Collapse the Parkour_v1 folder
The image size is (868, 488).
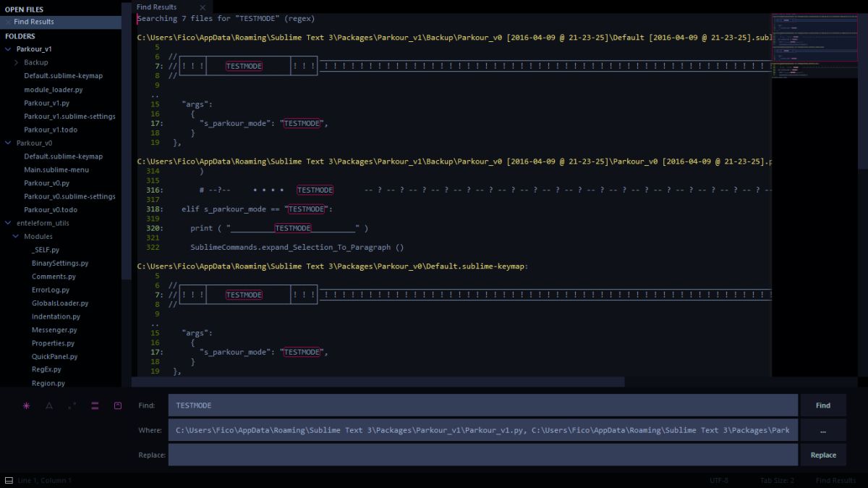[x=9, y=49]
